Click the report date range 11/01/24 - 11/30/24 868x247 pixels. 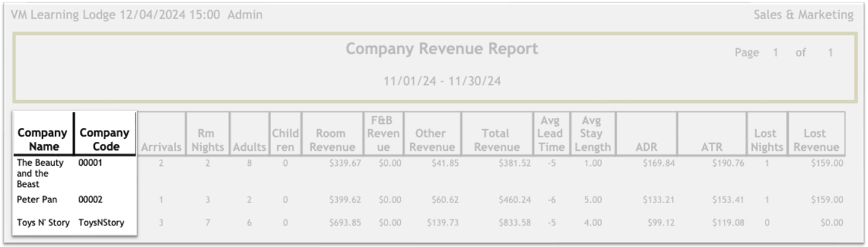coord(441,81)
